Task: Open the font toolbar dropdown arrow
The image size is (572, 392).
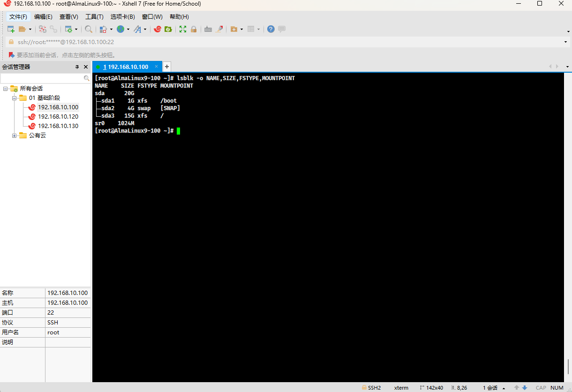Action: click(145, 29)
